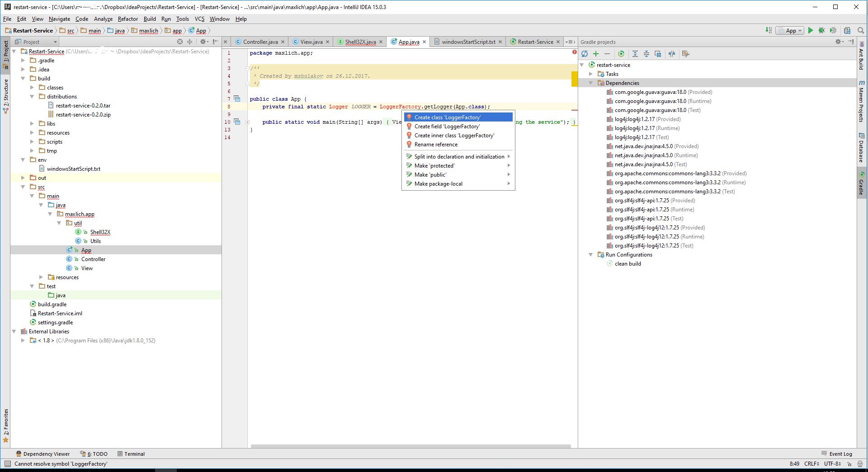Execute Gradle task icon
The height and width of the screenshot is (472, 868).
pos(621,54)
